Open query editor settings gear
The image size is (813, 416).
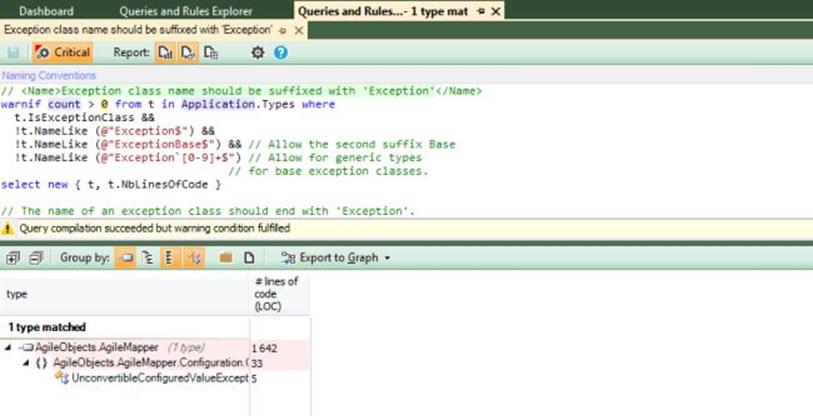pos(258,52)
